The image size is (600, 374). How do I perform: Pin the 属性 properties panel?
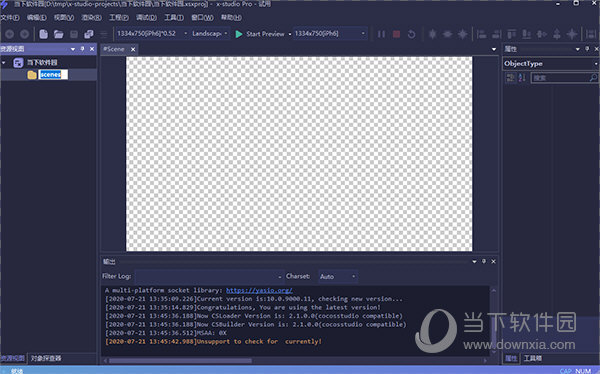pyautogui.click(x=587, y=49)
